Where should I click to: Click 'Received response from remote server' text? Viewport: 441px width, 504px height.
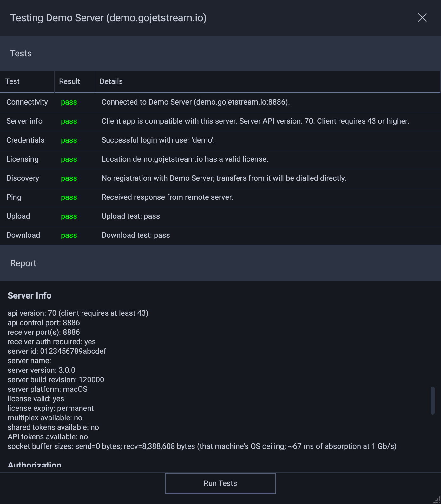167,197
